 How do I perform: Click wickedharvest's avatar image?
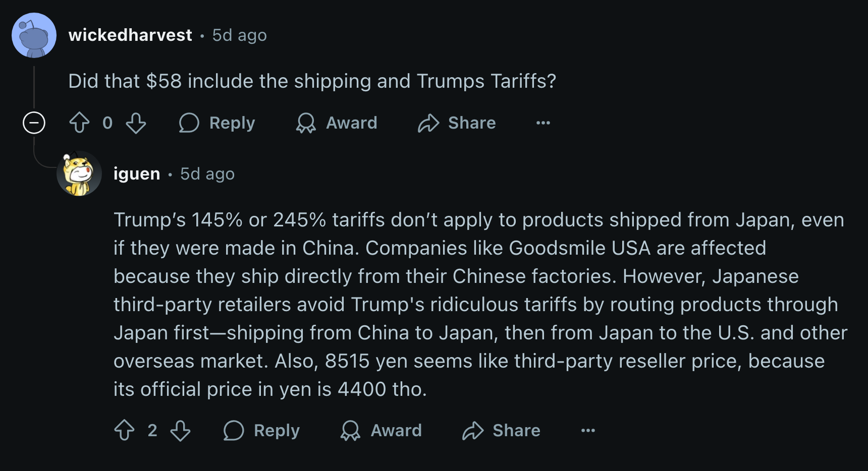point(34,35)
